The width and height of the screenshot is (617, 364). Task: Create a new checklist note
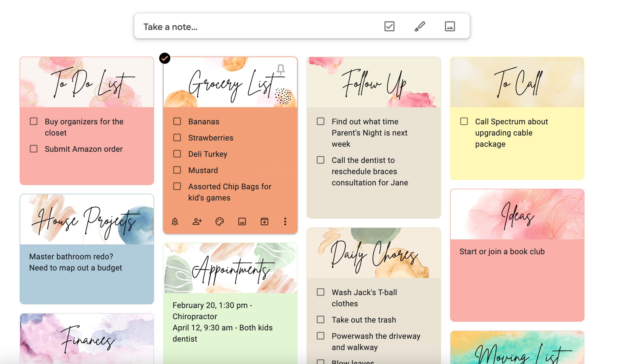(x=389, y=27)
